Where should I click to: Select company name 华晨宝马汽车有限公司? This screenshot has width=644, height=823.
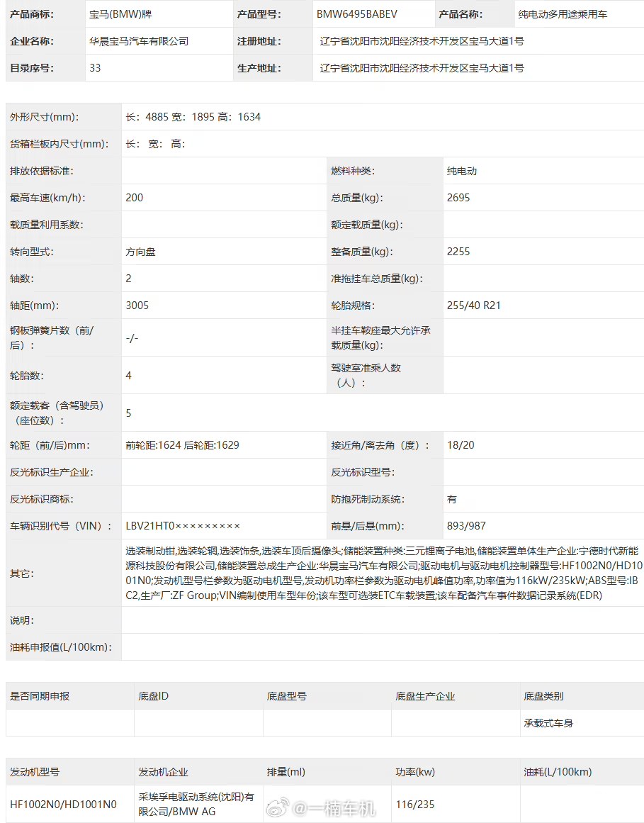coord(139,41)
